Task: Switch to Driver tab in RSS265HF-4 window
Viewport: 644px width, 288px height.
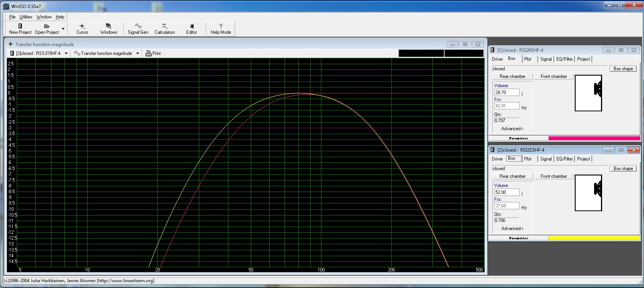Action: [x=497, y=59]
